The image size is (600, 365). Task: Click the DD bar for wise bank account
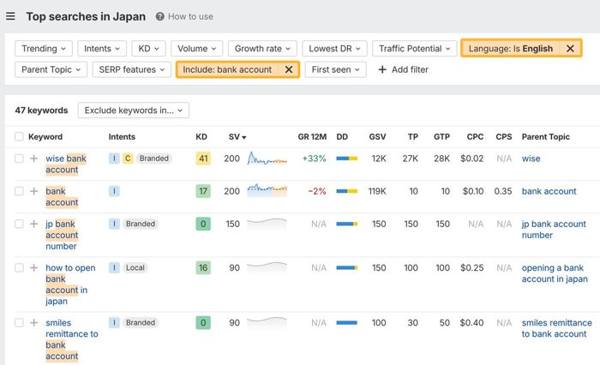347,158
